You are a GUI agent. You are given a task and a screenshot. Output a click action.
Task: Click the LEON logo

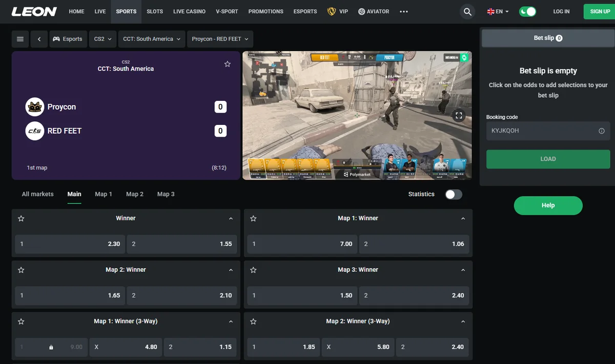[x=34, y=11]
